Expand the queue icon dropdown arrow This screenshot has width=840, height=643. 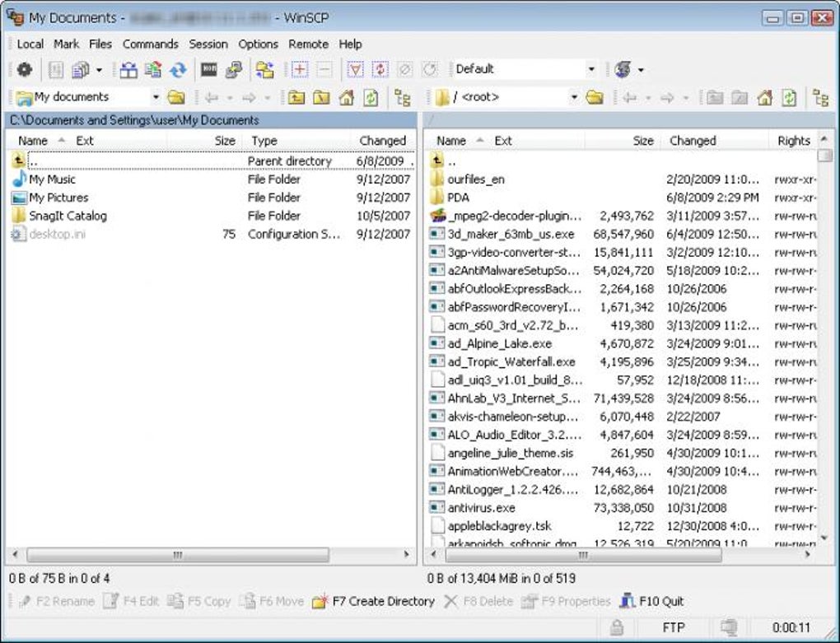pyautogui.click(x=99, y=70)
